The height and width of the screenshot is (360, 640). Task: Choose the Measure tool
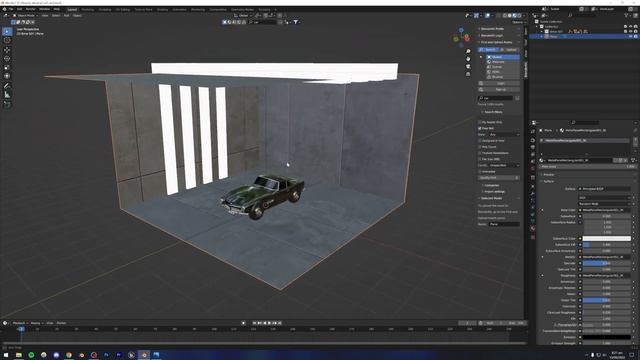(x=7, y=95)
